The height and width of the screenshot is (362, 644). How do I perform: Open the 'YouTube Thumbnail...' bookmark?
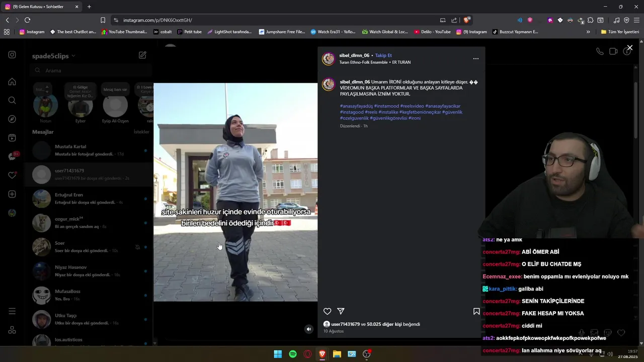(x=124, y=32)
